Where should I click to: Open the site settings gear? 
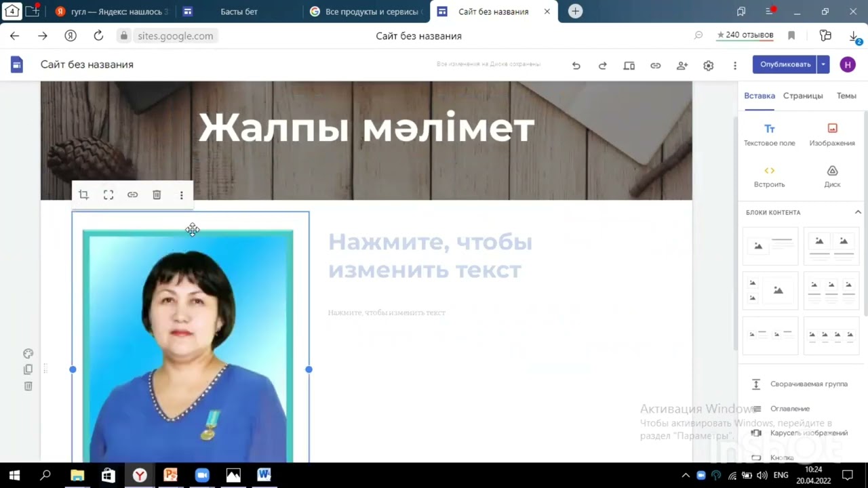708,65
